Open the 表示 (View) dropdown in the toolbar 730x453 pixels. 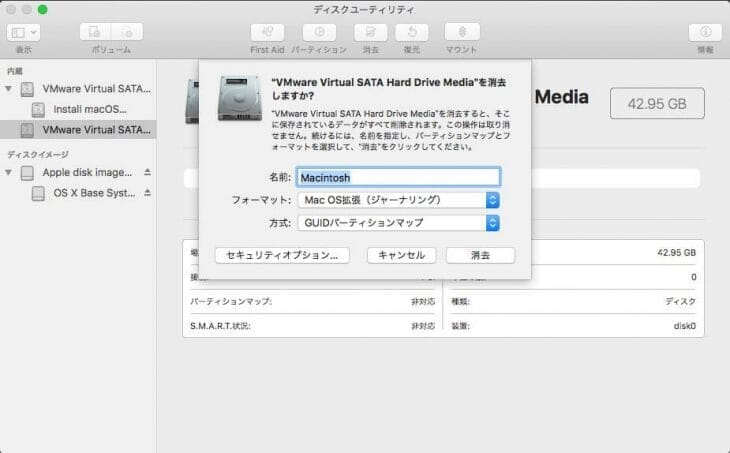pos(22,32)
